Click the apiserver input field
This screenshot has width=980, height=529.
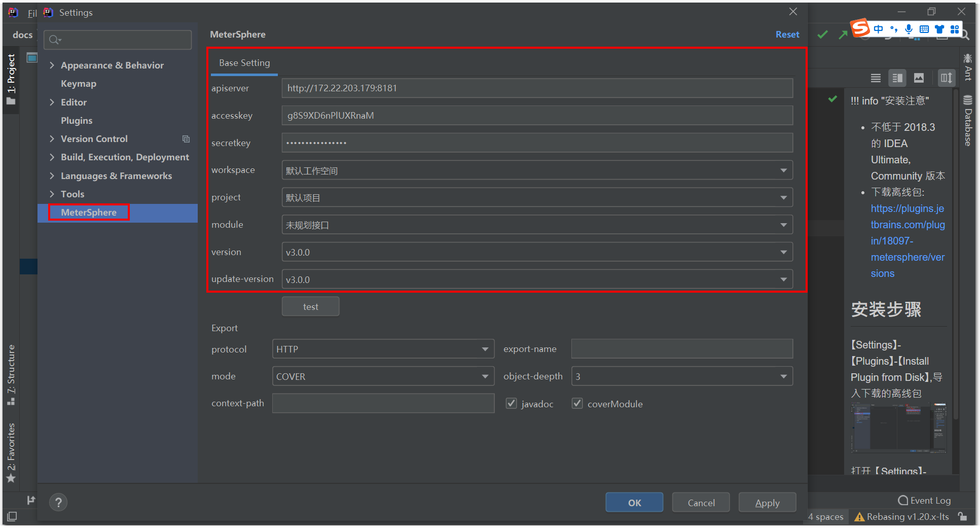coord(537,88)
